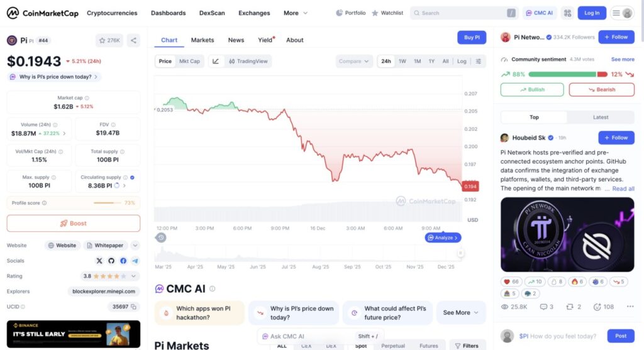The image size is (644, 350).
Task: Expand the Compare dropdown
Action: tap(354, 61)
